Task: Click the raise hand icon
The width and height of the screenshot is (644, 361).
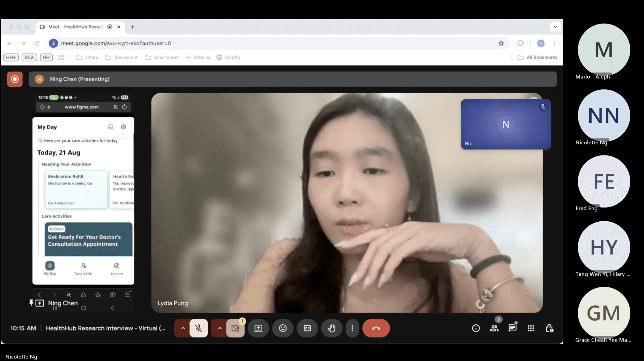Action: 331,328
